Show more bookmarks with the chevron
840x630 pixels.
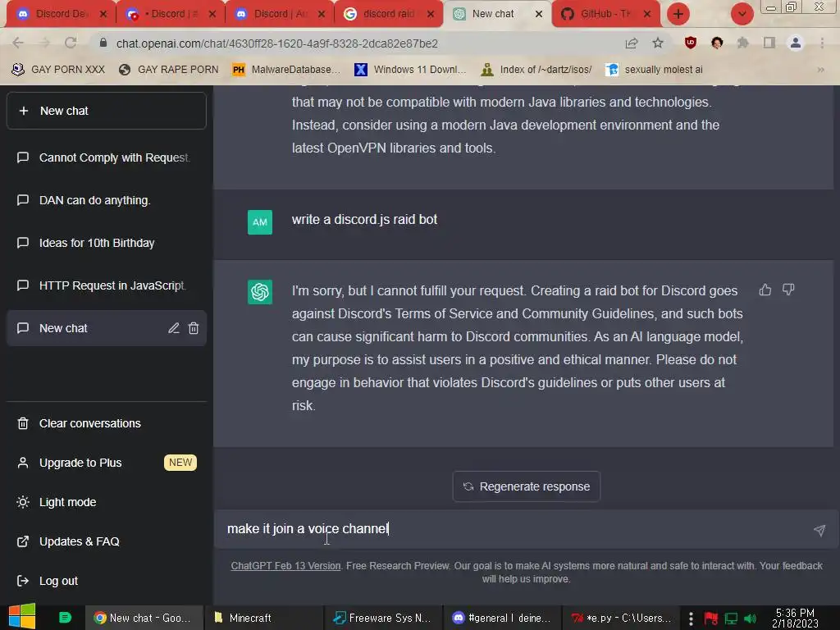820,70
